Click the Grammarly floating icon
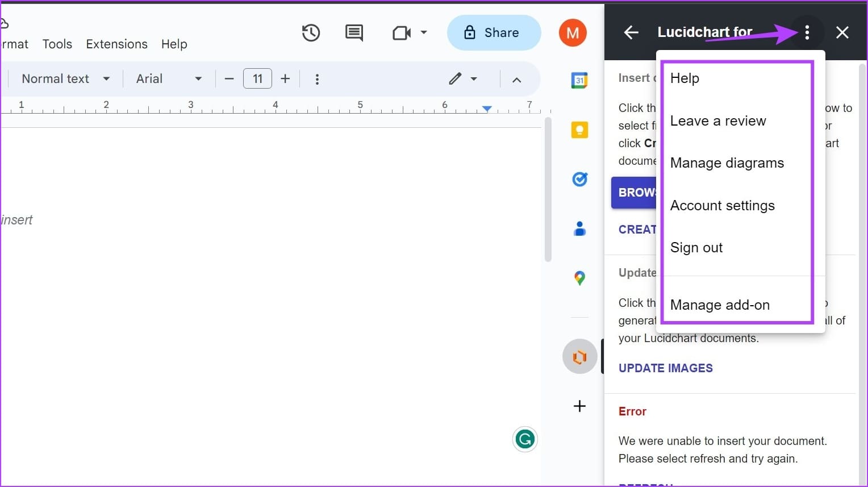The image size is (868, 487). (525, 439)
